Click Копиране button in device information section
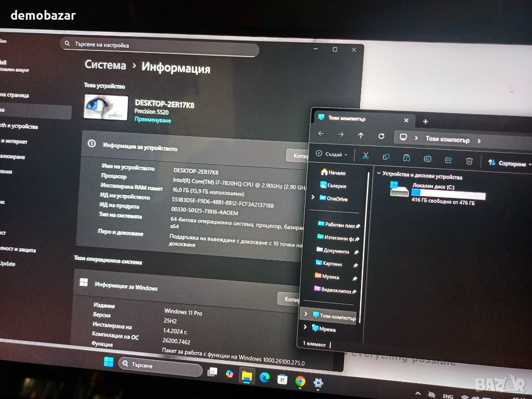Screen dimensions: 532x399 (x=298, y=155)
